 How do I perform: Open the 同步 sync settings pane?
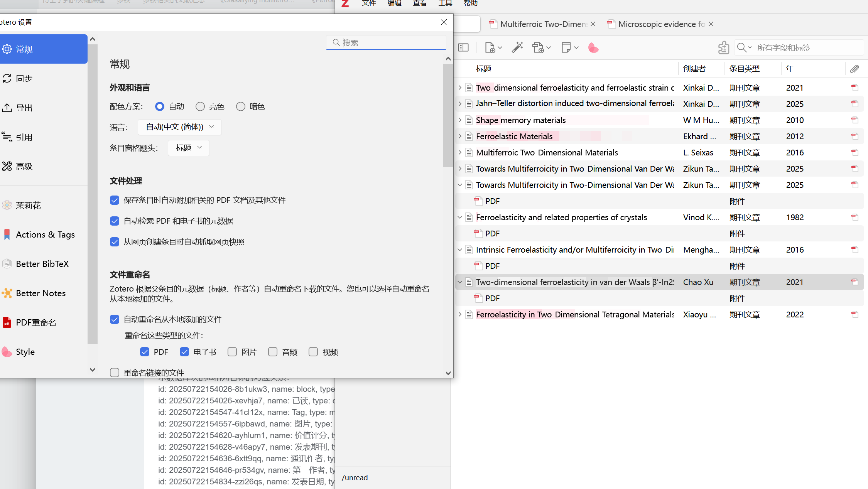tap(24, 78)
